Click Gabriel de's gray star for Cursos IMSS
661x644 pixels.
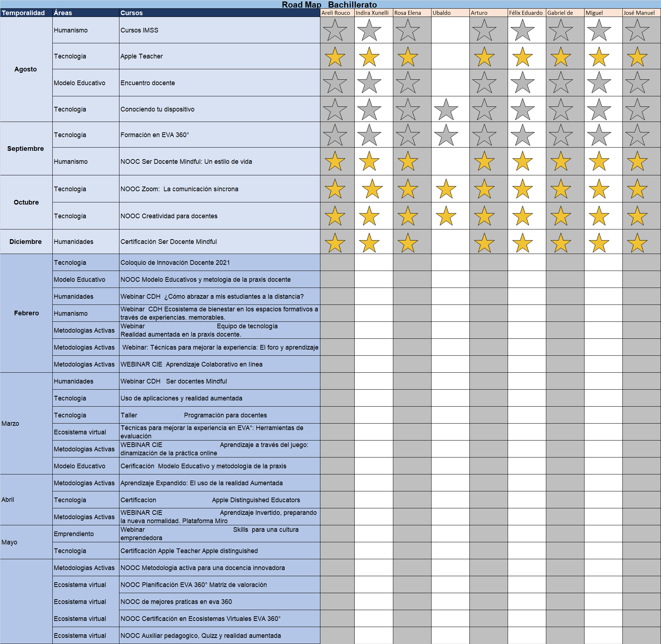(561, 30)
